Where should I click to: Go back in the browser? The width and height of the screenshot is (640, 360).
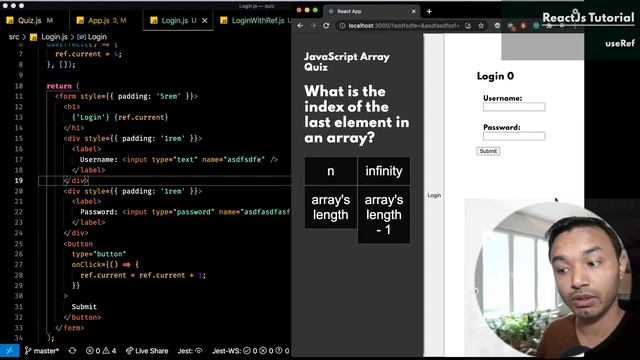pos(300,26)
